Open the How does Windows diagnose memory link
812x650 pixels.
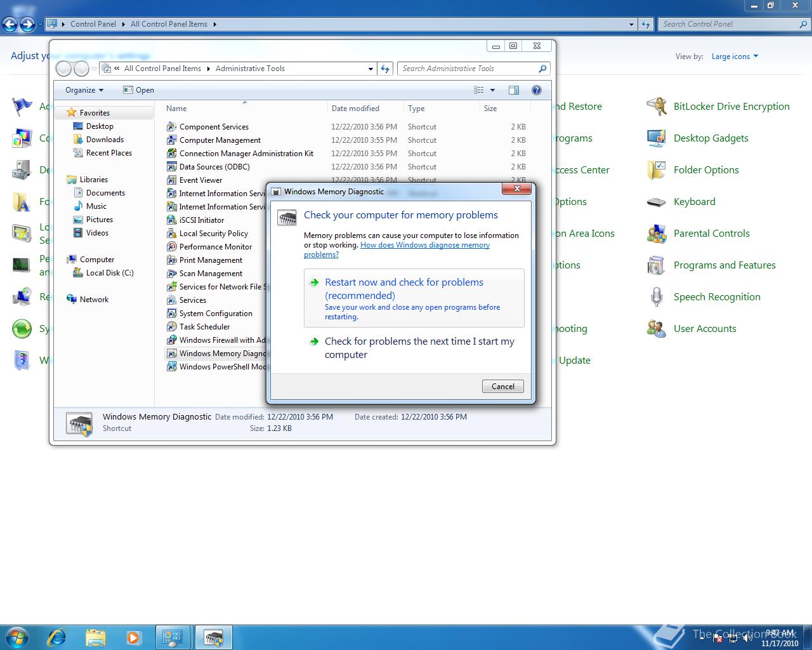[x=424, y=245]
